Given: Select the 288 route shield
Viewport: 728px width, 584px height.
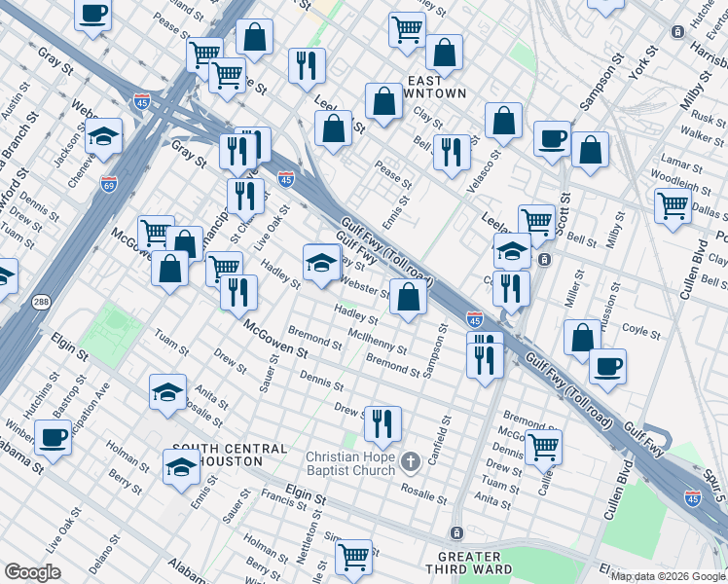Looking at the screenshot, I should [41, 302].
